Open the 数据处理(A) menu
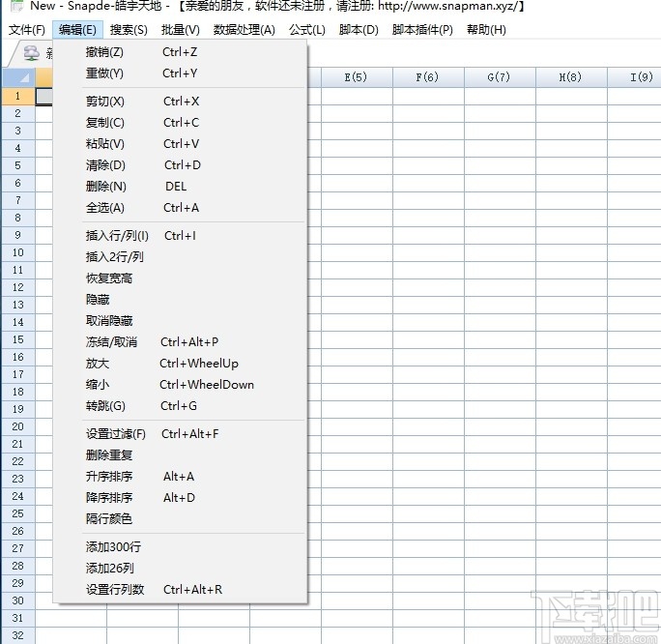The width and height of the screenshot is (661, 644). tap(244, 30)
